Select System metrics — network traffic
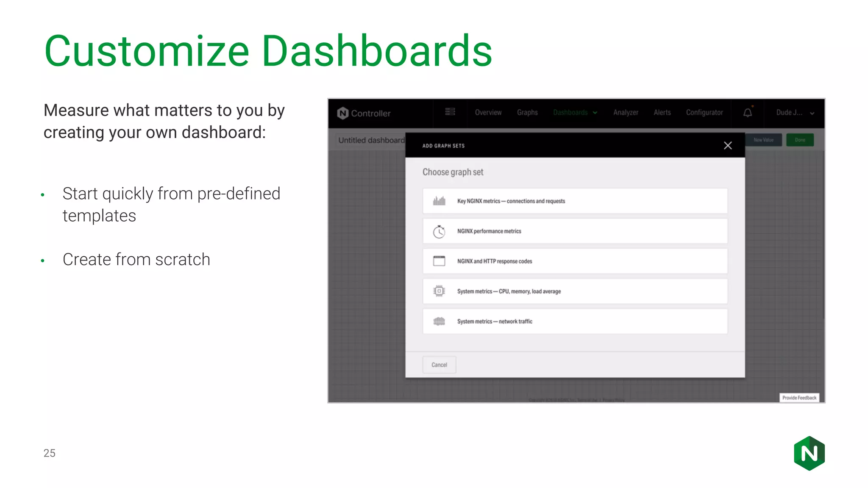Viewport: 868px width, 488px height. [x=575, y=321]
